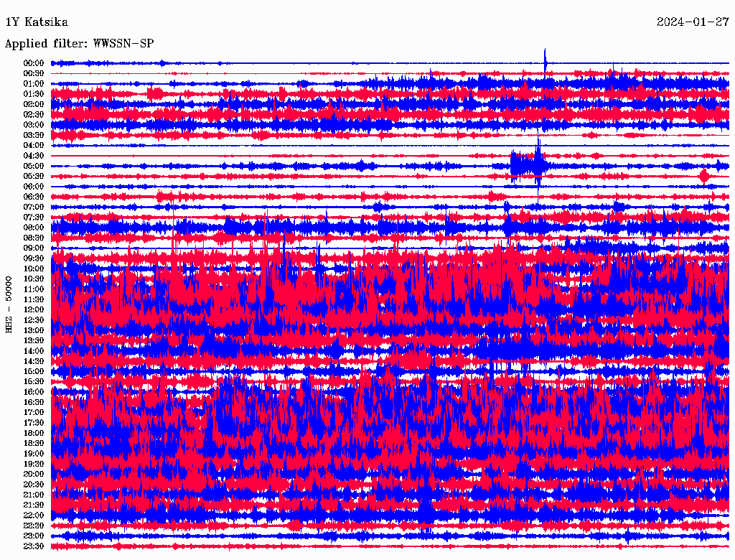Viewport: 735px width, 560px height.
Task: Select the 23:00 time label
Action: coord(34,536)
